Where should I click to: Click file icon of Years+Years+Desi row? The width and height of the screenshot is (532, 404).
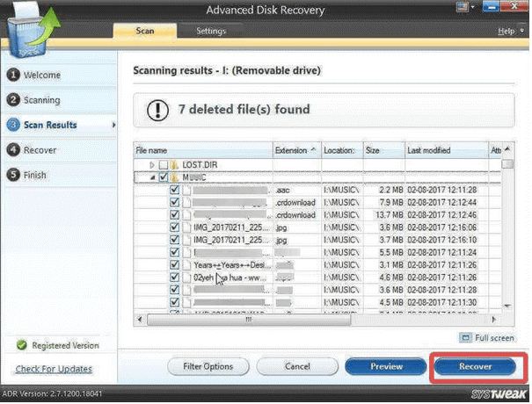point(186,265)
